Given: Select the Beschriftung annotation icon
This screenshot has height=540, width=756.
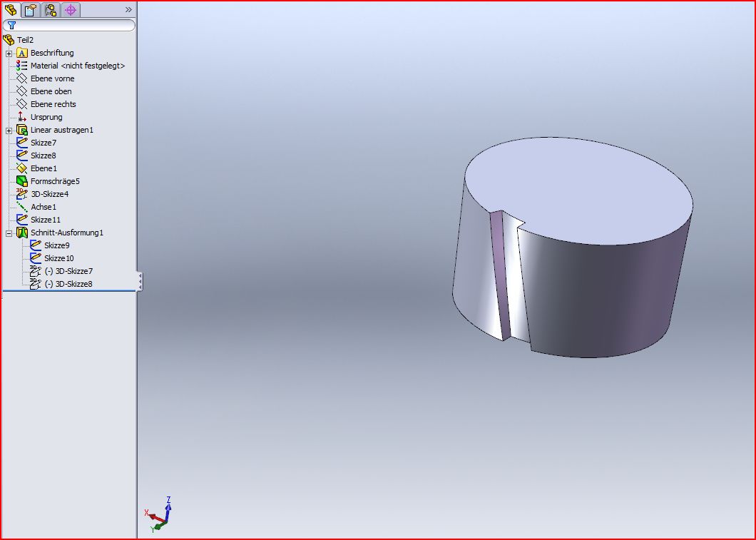Looking at the screenshot, I should (x=21, y=53).
